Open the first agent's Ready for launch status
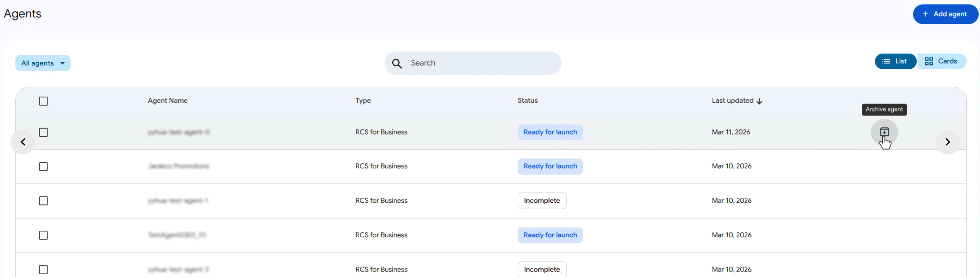980x277 pixels. pos(550,132)
